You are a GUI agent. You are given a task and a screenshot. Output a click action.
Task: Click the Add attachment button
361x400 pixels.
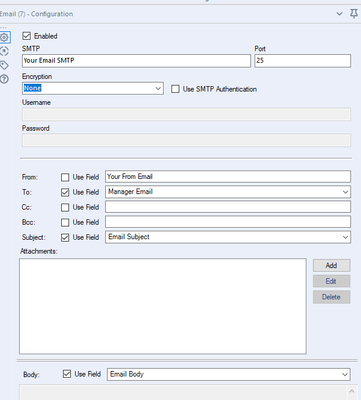[x=331, y=265]
